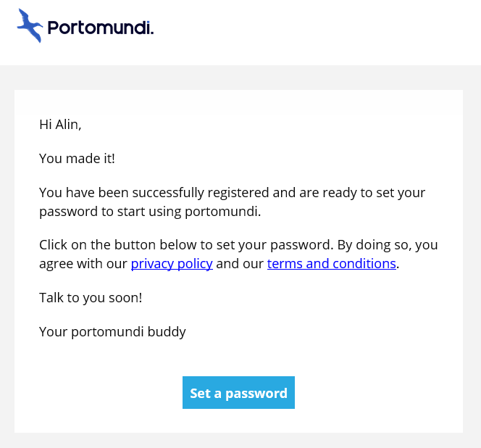
Task: Click the "You made it!" line
Action: pos(77,159)
